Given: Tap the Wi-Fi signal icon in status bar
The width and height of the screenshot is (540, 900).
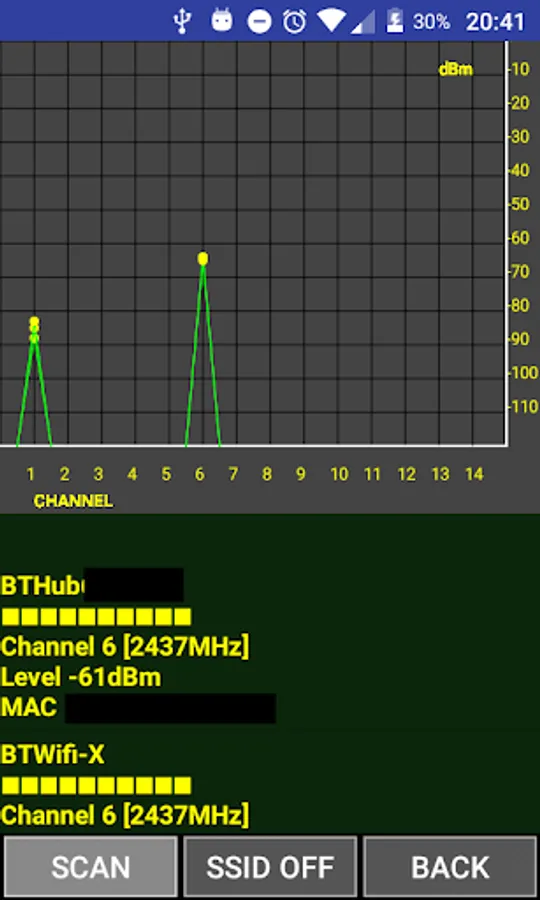Looking at the screenshot, I should click(x=330, y=21).
